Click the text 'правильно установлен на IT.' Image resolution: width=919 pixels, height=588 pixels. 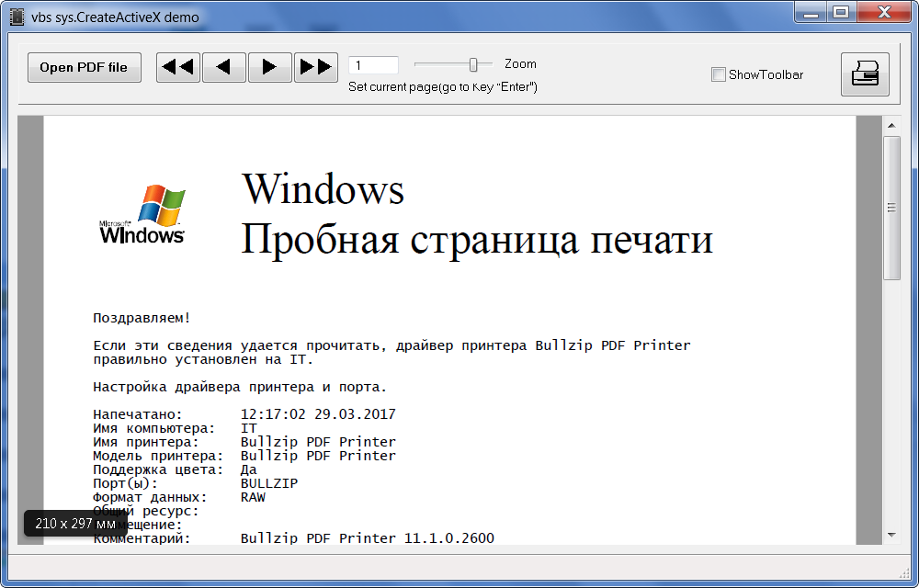(203, 359)
